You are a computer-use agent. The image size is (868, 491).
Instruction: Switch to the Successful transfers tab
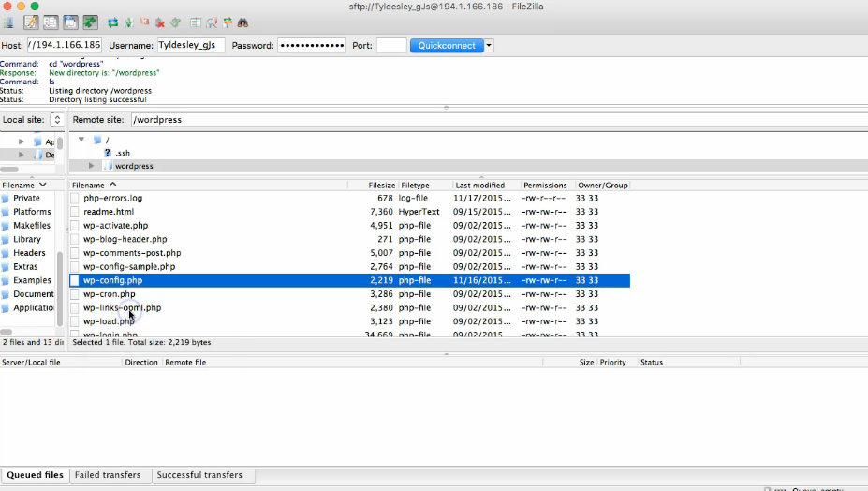pos(199,475)
